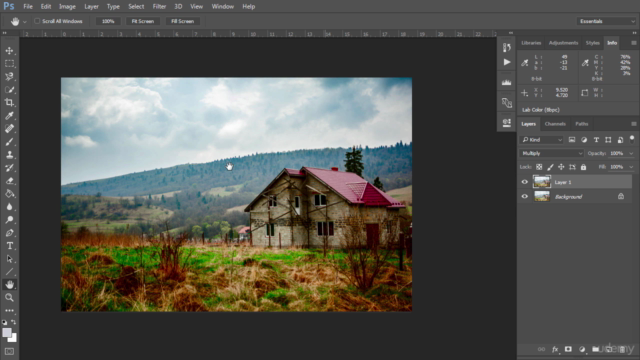Toggle lock transparent pixels
This screenshot has height=360, width=640.
pos(539,167)
